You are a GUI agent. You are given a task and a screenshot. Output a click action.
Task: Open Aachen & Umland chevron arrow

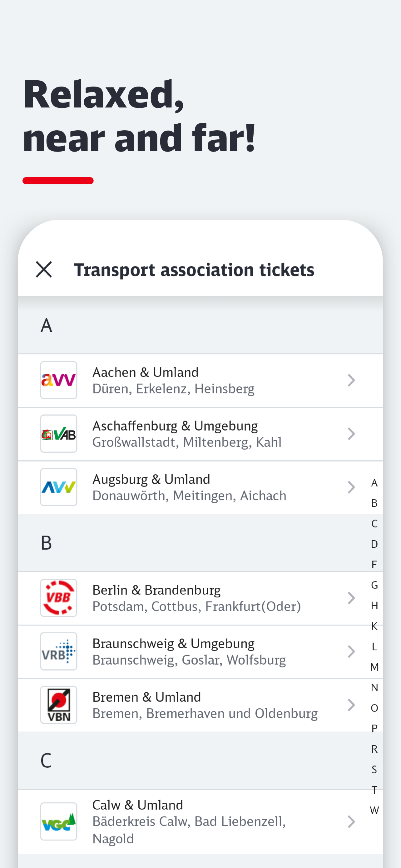pos(351,380)
